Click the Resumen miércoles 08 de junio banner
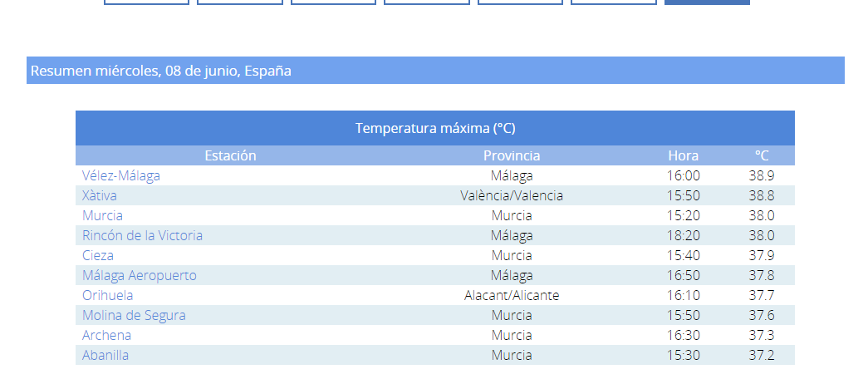868x384 pixels. 435,71
